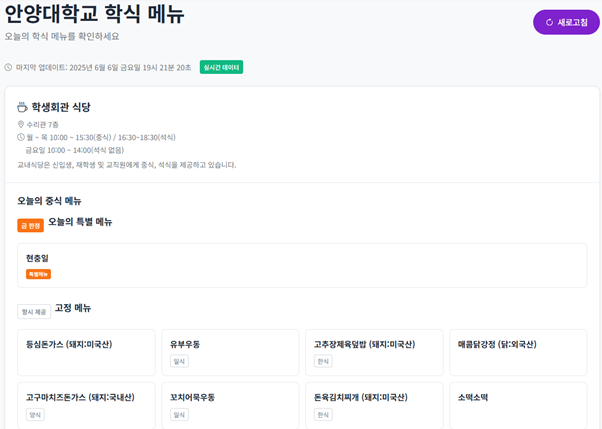The width and height of the screenshot is (602, 429).
Task: Open the 소떡소떡 menu card
Action: [x=517, y=405]
